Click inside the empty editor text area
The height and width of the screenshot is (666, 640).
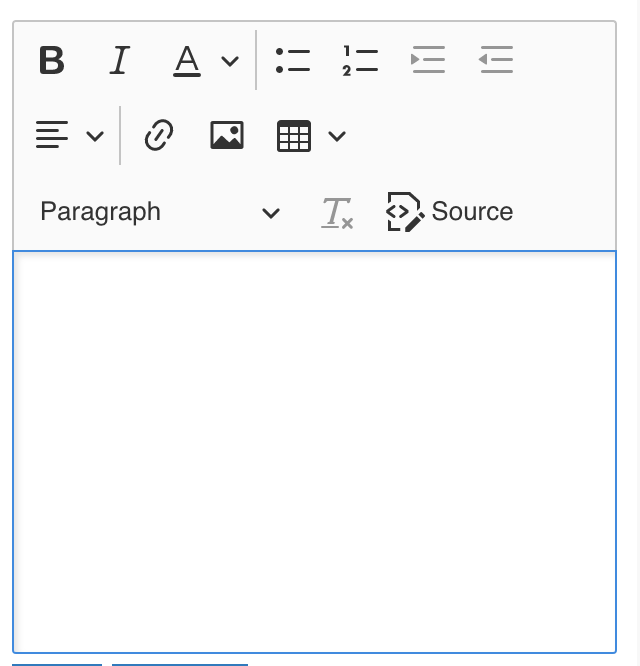click(314, 450)
